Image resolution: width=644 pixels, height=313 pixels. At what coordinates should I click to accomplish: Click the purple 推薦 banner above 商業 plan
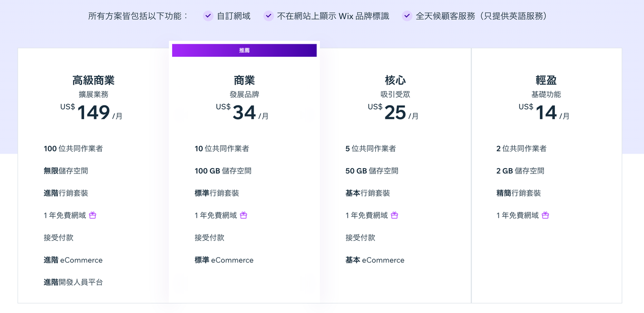point(244,50)
